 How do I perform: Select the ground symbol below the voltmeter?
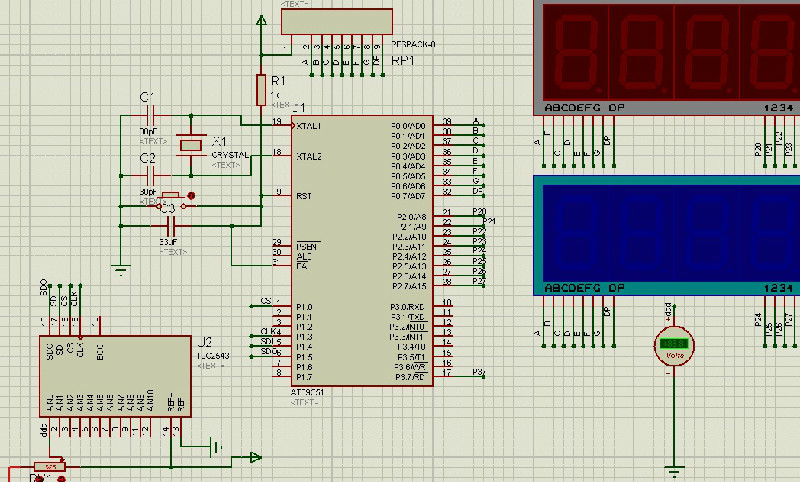coord(674,469)
